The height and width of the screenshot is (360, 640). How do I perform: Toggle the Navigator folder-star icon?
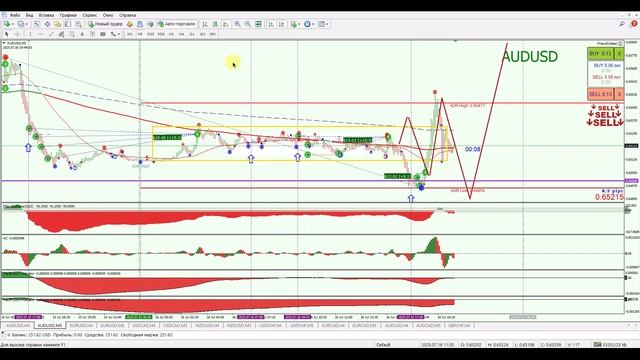click(58, 24)
